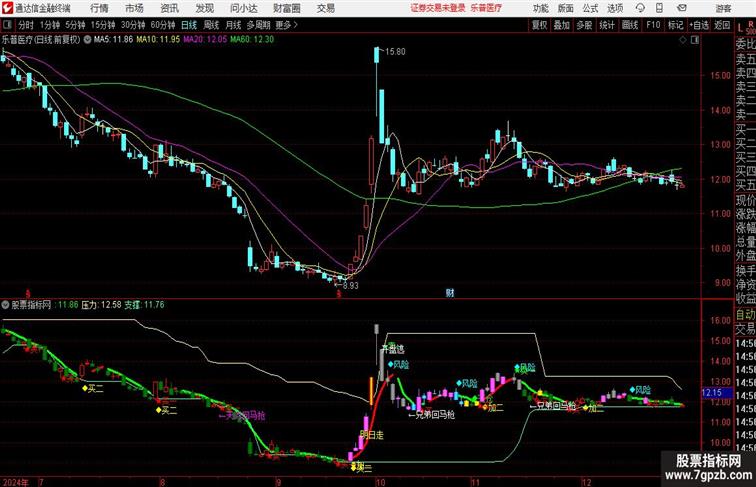
Task: Click the 返回 back button
Action: (722, 25)
